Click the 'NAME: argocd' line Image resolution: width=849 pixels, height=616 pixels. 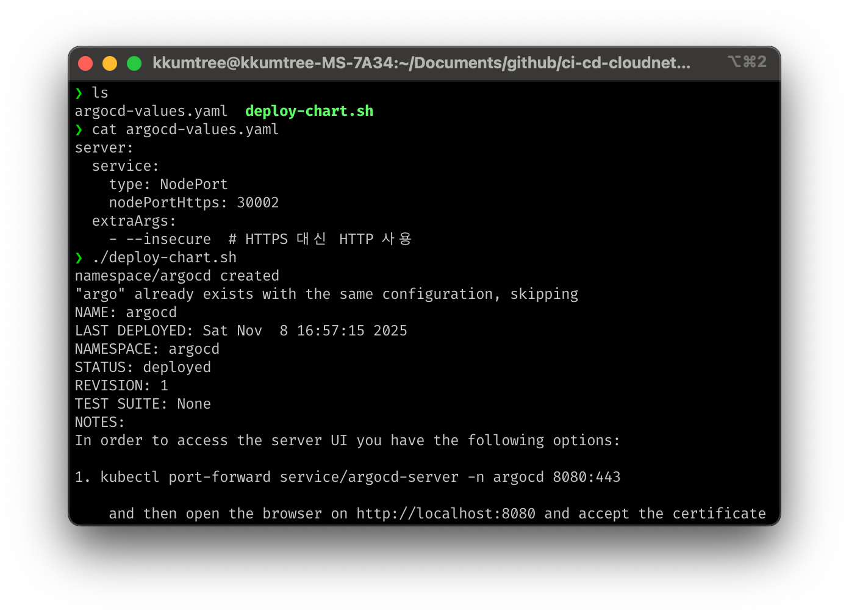point(126,312)
